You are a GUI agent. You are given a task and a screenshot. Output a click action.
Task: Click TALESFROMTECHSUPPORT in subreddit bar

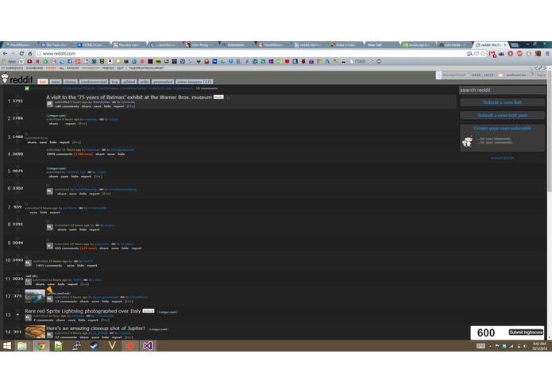pos(146,68)
